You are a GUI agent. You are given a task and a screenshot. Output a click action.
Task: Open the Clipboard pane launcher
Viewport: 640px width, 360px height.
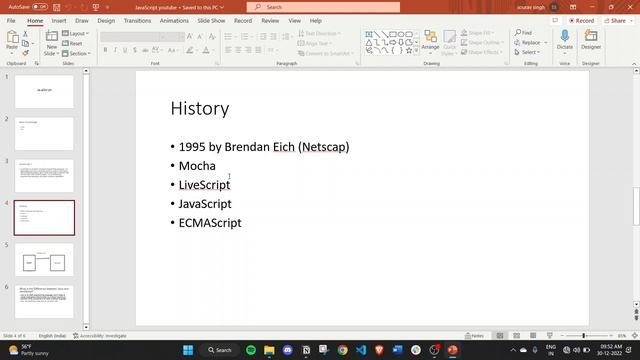coord(36,64)
